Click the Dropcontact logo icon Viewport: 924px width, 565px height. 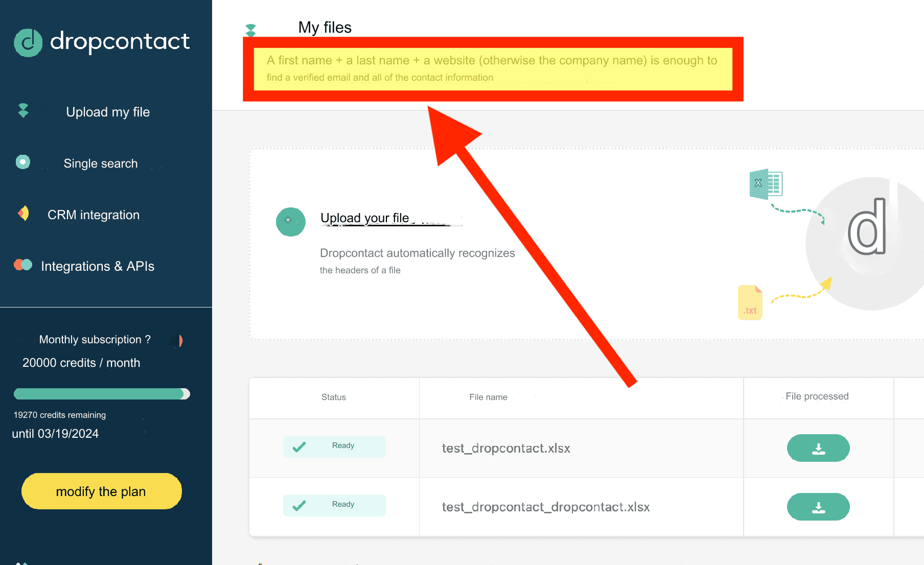pos(28,43)
